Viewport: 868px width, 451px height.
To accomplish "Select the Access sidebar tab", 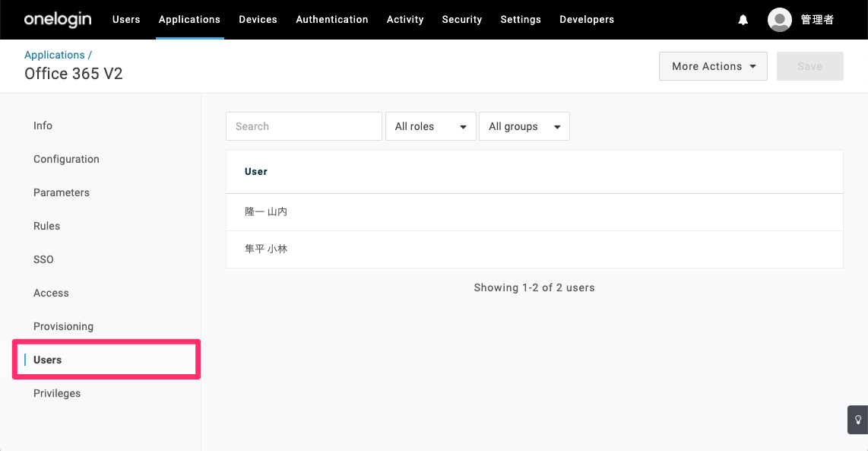I will [51, 293].
